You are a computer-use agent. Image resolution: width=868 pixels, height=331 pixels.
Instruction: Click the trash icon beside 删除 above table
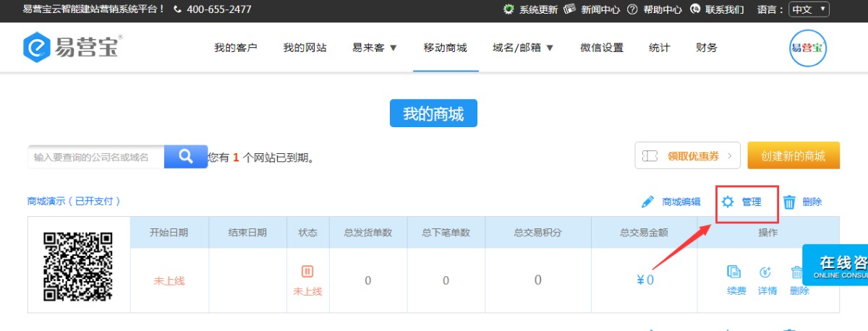coord(790,202)
